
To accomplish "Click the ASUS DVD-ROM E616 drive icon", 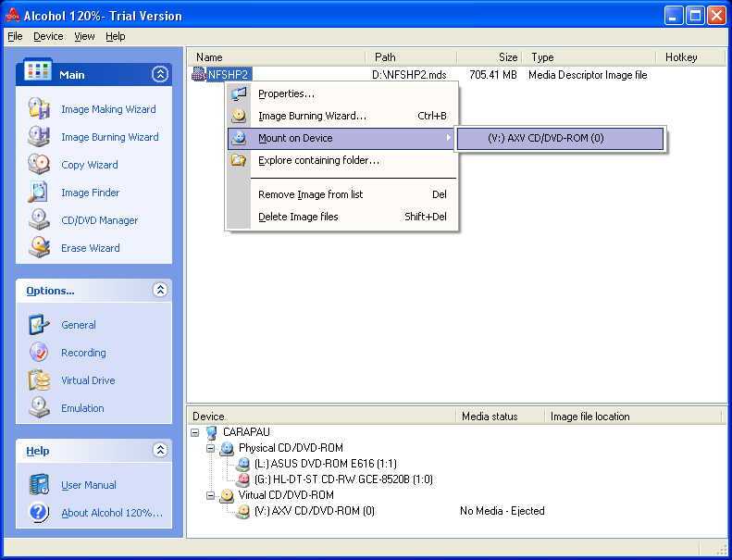I will (x=243, y=464).
